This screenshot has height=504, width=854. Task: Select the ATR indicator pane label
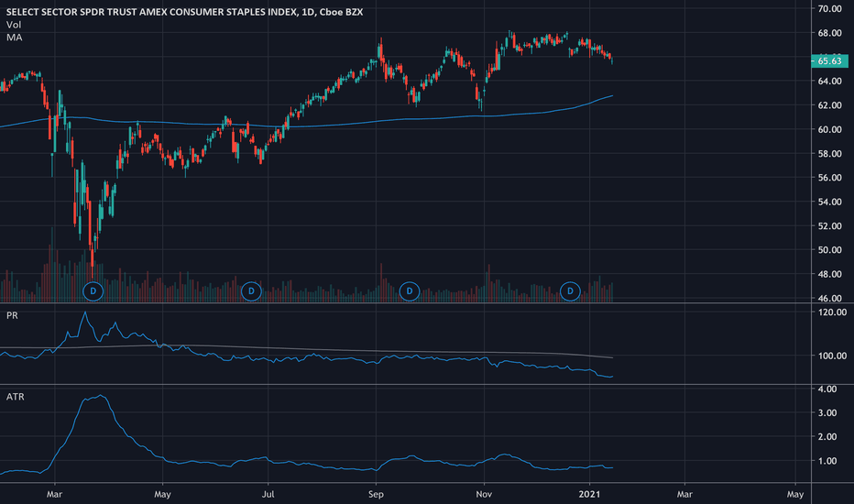point(16,397)
